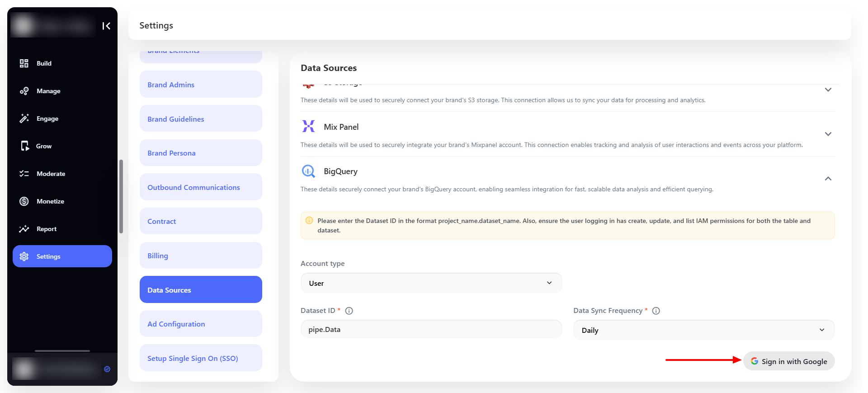
Task: Click the Report chart icon
Action: pos(24,229)
